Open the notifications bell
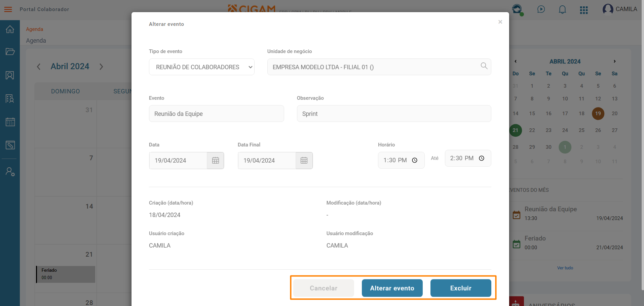This screenshot has height=306, width=644. pyautogui.click(x=562, y=9)
